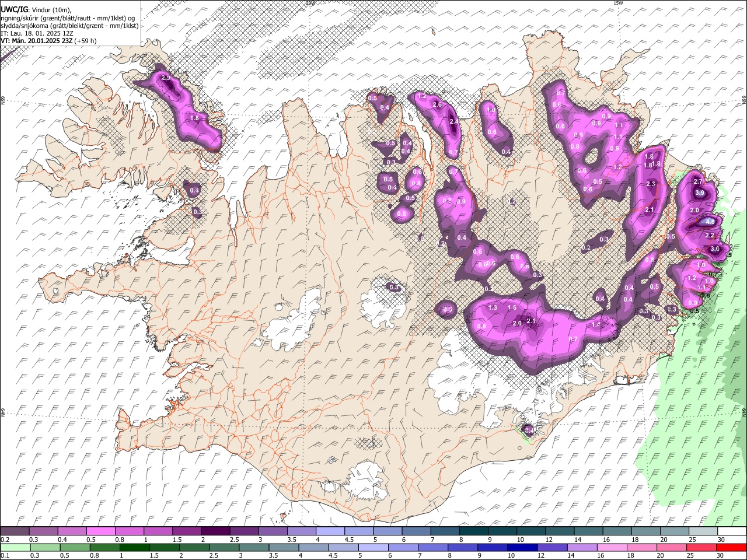
Task: Pick the lower legend swatch between 25 and 30
Action: pos(701,547)
